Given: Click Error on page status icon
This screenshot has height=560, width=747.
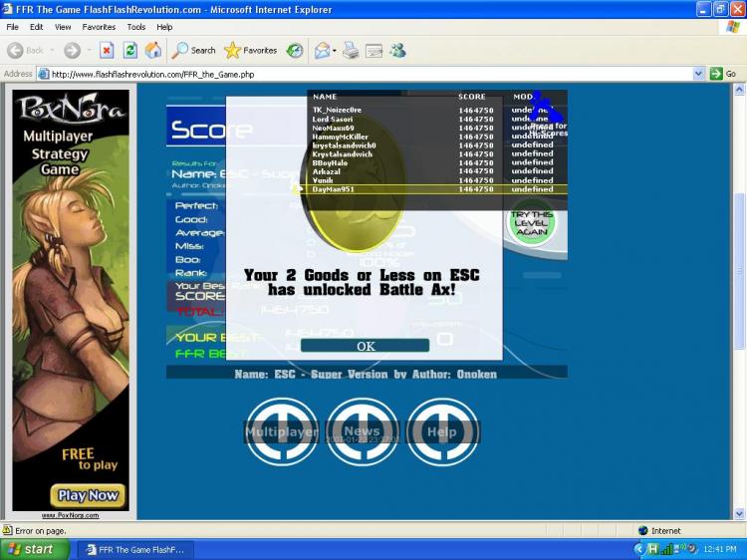Looking at the screenshot, I should pyautogui.click(x=7, y=530).
